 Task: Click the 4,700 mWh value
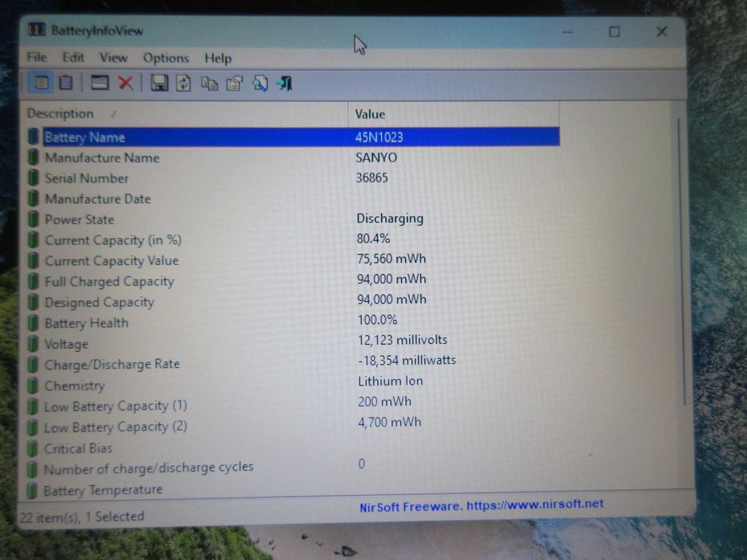pos(389,422)
